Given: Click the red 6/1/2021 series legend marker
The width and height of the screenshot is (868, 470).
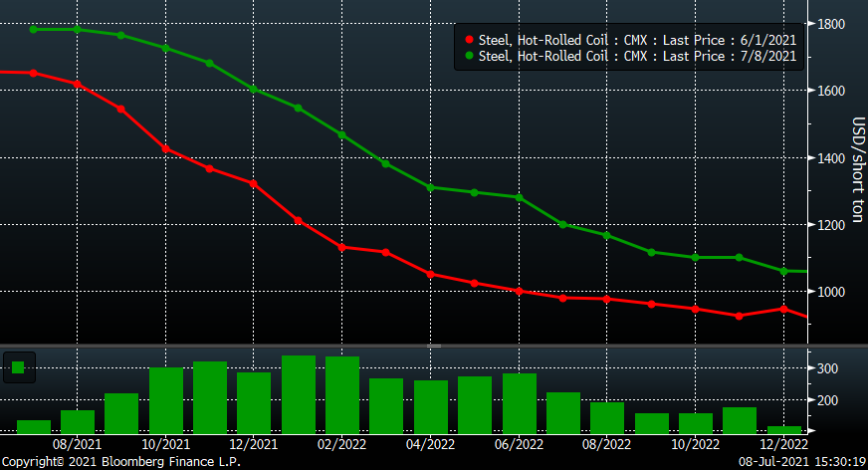Looking at the screenshot, I should [470, 39].
